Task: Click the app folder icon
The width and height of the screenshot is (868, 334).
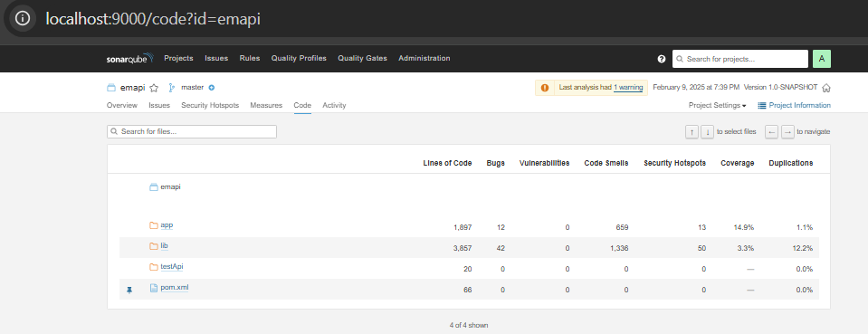Action: (x=154, y=225)
